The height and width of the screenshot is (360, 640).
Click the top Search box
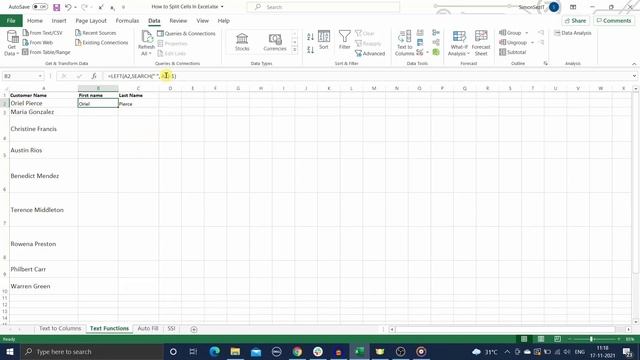pos(323,7)
